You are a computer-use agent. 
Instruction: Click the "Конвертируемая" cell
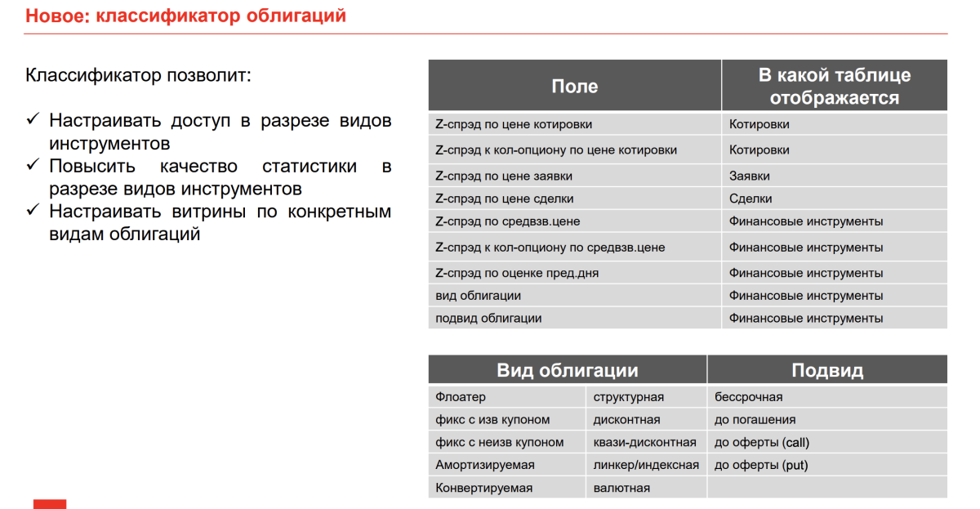coord(483,488)
